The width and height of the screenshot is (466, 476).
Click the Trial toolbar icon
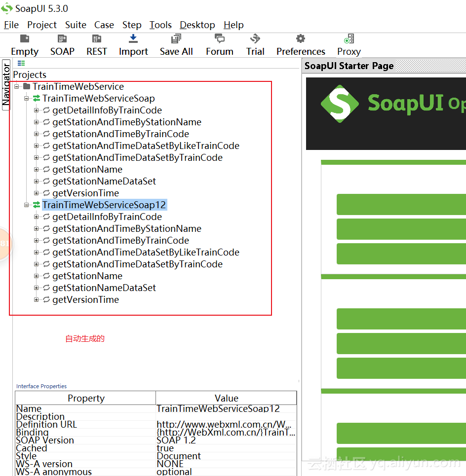pyautogui.click(x=255, y=38)
